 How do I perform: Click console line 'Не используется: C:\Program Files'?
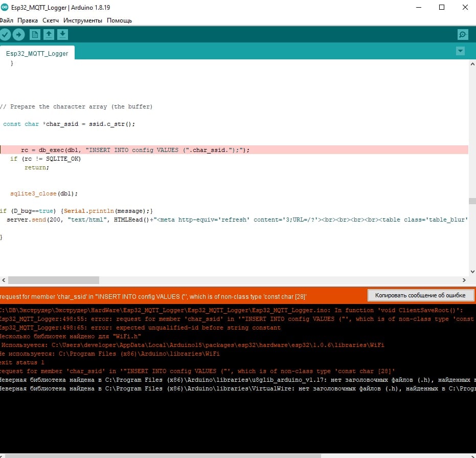pos(109,354)
